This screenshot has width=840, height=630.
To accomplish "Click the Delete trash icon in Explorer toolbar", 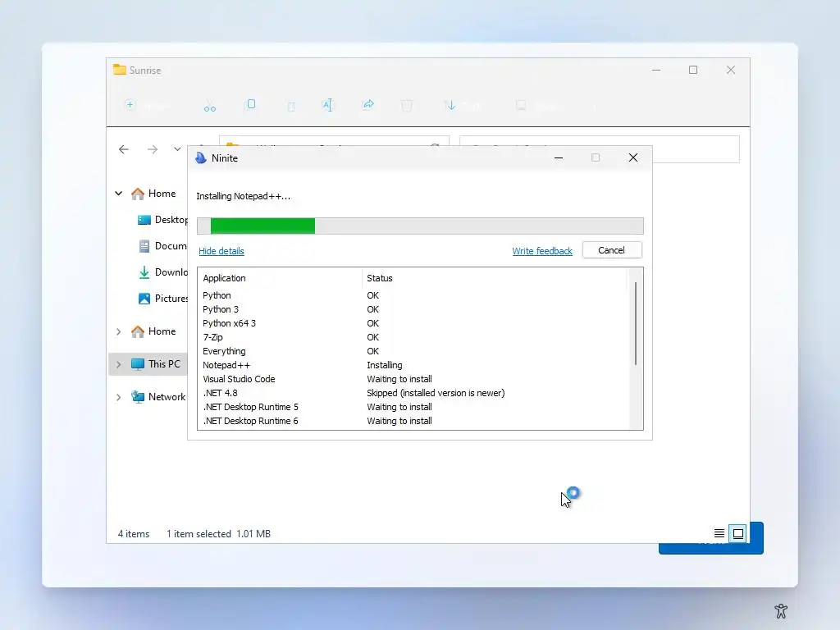I will (x=407, y=105).
